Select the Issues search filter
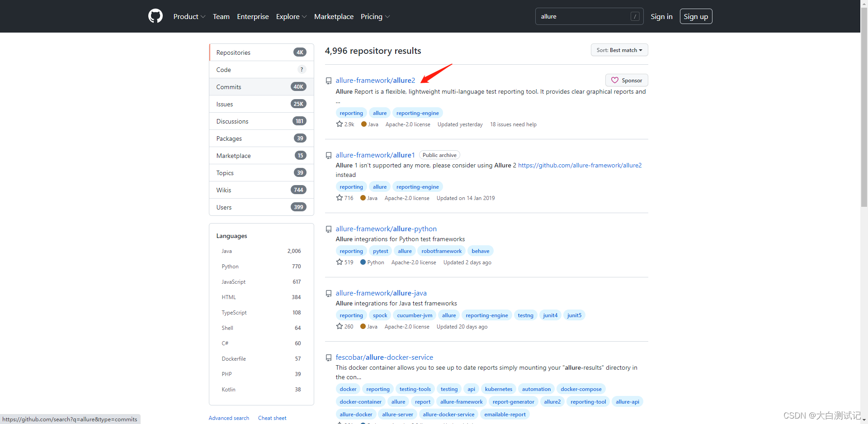Viewport: 868px width, 424px height. pos(261,104)
